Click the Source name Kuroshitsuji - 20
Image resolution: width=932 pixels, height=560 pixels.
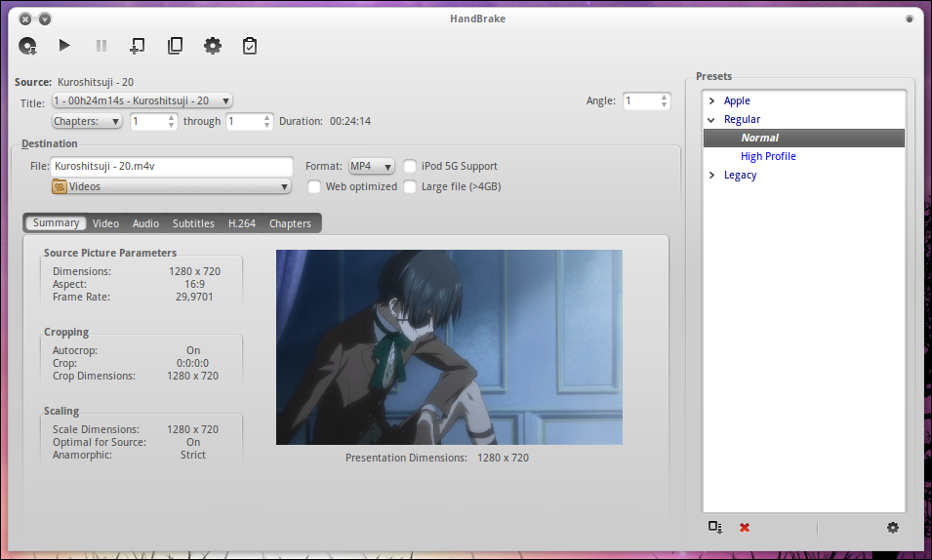[x=96, y=83]
